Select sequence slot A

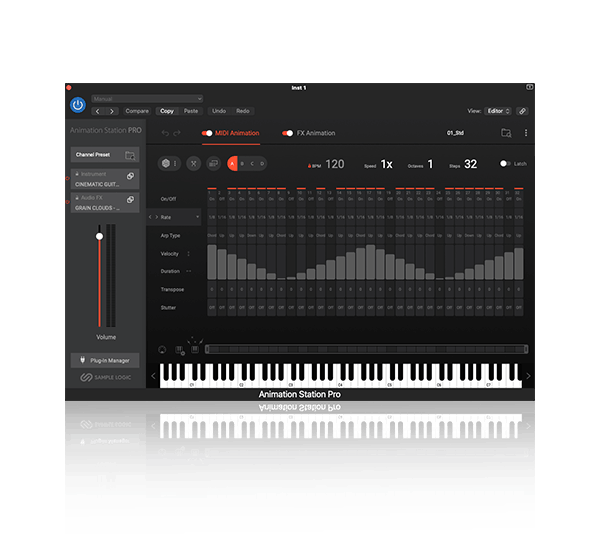pyautogui.click(x=232, y=164)
